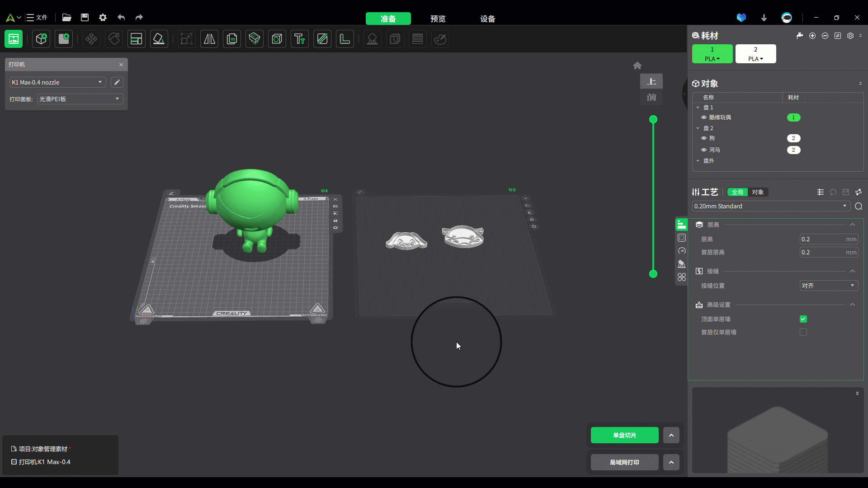The height and width of the screenshot is (488, 868).
Task: Toggle visibility of 狗 object
Action: 703,138
